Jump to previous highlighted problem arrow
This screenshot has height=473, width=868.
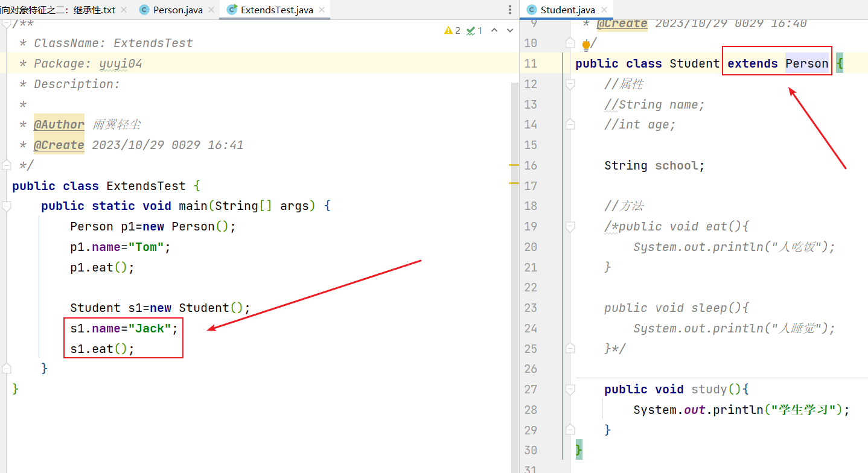494,30
